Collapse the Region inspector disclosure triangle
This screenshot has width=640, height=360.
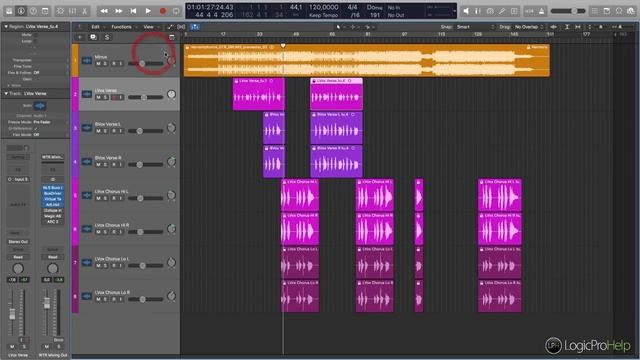(x=6, y=27)
